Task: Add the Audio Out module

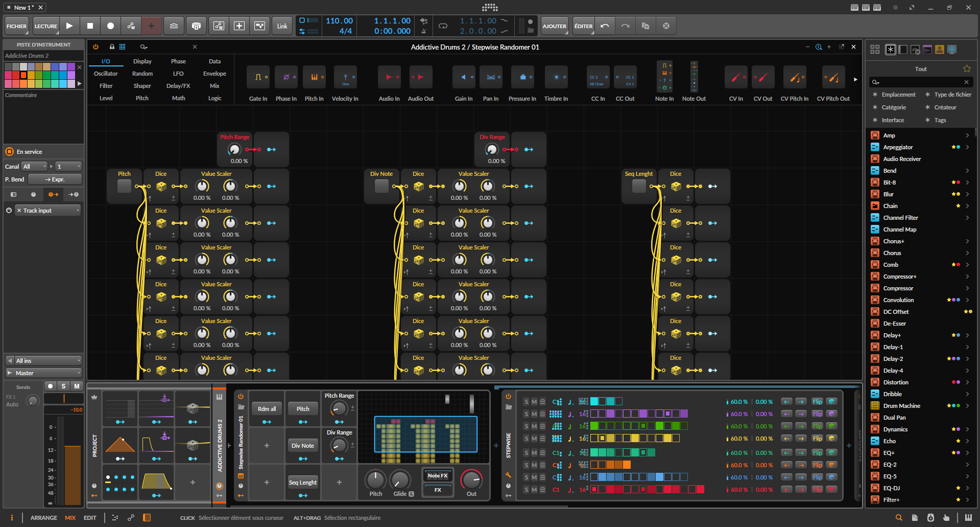Action: click(420, 77)
